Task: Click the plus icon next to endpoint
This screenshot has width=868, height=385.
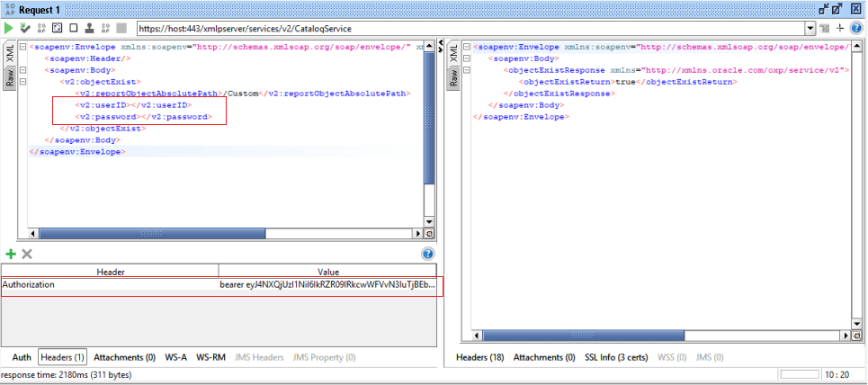Action: point(840,28)
